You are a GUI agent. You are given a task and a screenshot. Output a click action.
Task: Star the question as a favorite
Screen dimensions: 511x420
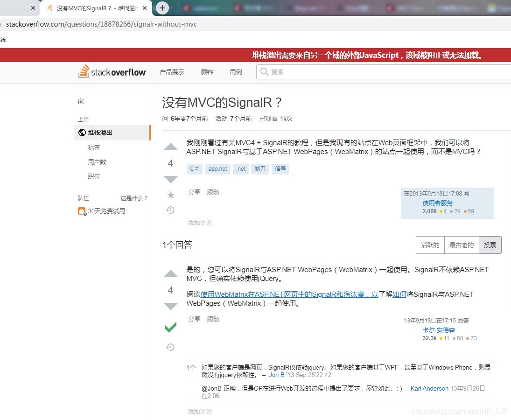pos(170,195)
